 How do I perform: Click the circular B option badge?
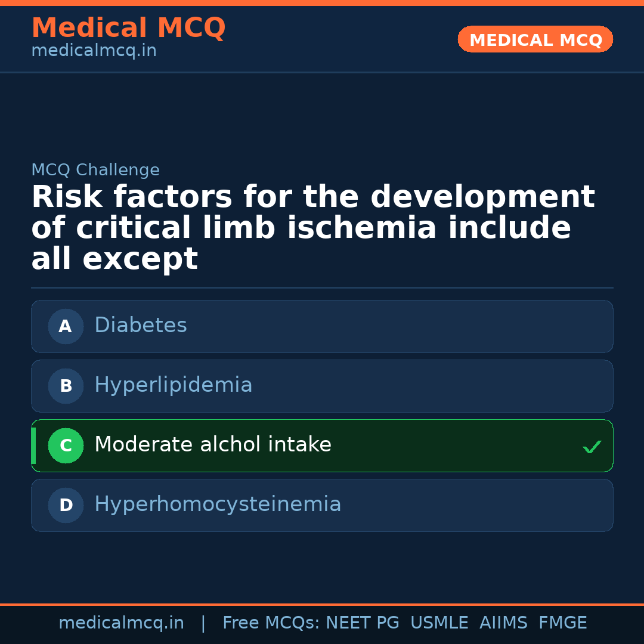(66, 386)
